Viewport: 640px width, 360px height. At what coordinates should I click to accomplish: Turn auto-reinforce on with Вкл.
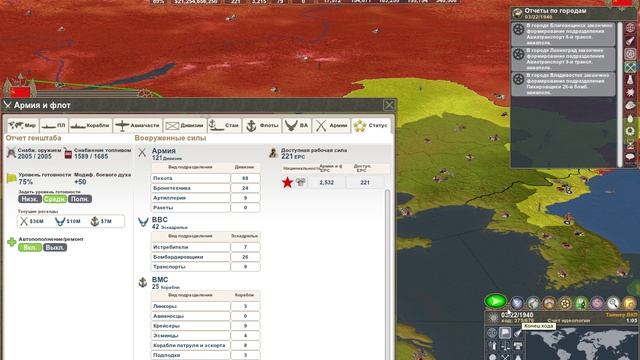coord(30,248)
